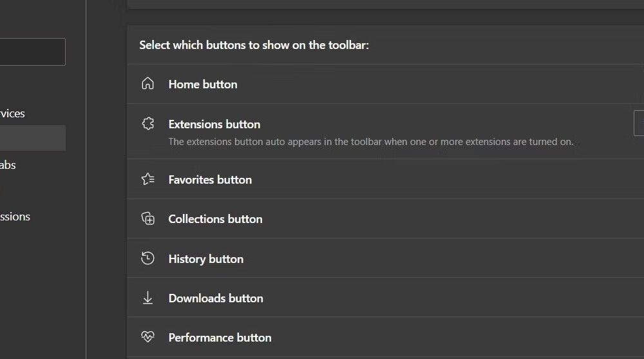Open the Extensions button dropdown at row edge
644x359 pixels.
[x=639, y=123]
